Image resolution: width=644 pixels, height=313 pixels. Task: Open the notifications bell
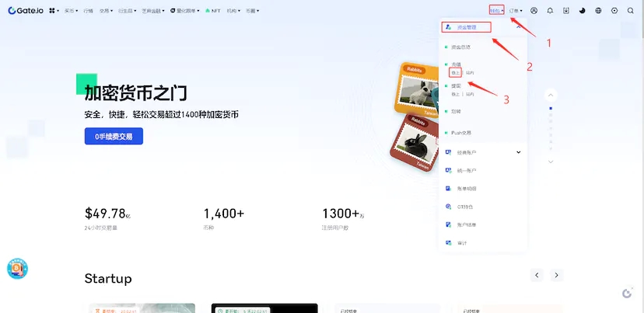550,11
